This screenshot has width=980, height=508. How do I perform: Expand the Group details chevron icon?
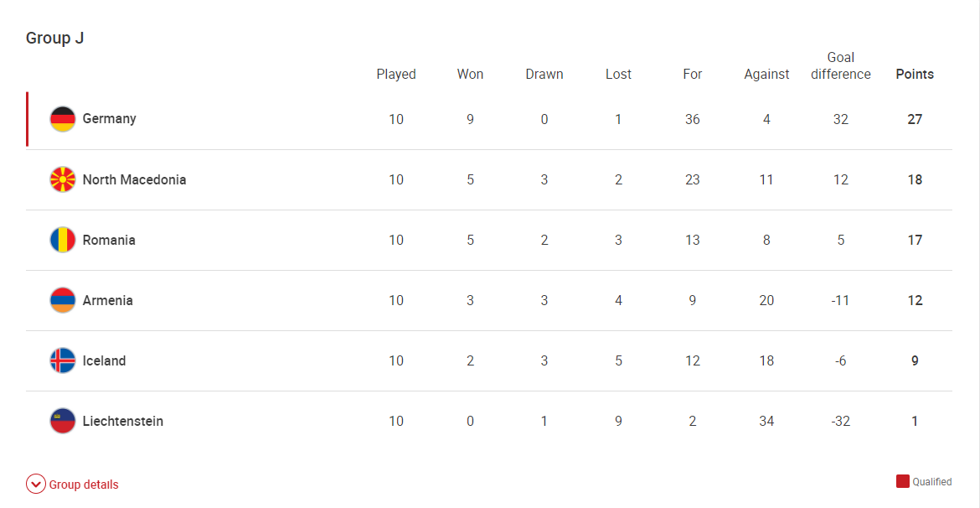pos(36,485)
